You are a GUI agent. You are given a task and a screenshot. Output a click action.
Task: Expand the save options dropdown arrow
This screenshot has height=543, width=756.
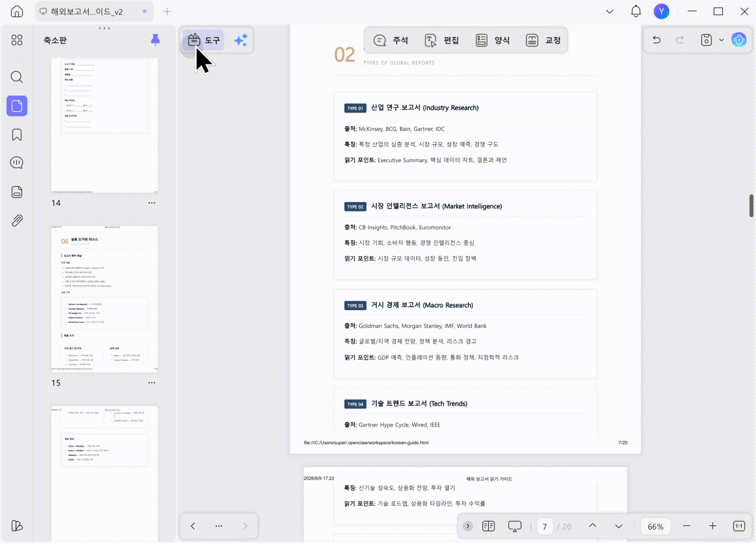[721, 40]
